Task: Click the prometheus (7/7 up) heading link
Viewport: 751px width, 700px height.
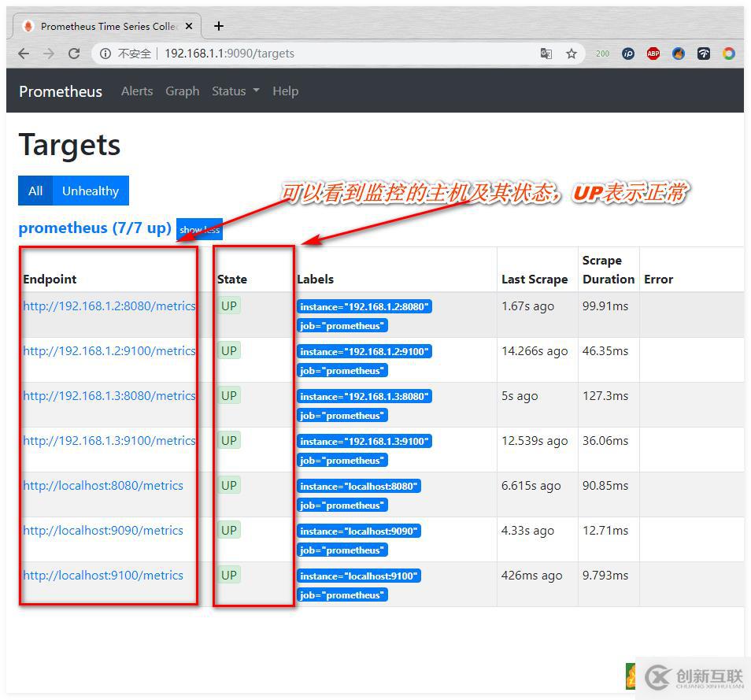Action: pyautogui.click(x=94, y=228)
